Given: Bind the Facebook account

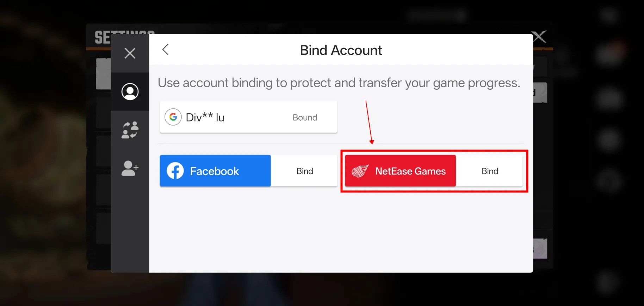Looking at the screenshot, I should (x=304, y=171).
